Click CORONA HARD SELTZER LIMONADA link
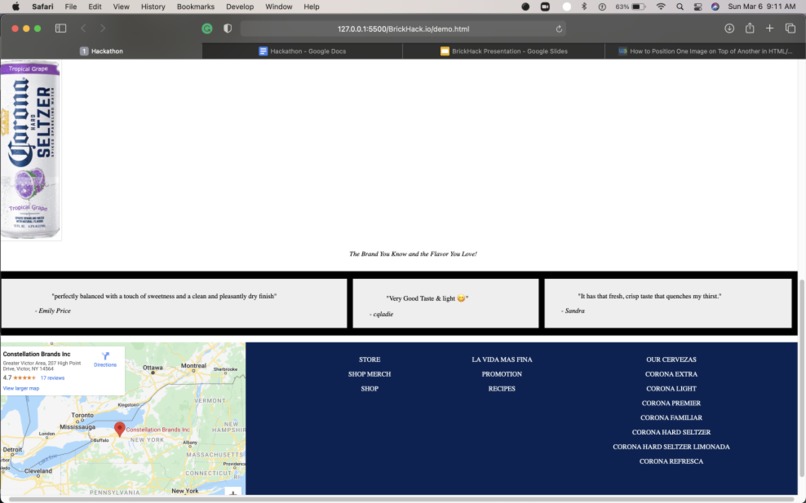Screen dimensions: 806x503 (x=671, y=446)
